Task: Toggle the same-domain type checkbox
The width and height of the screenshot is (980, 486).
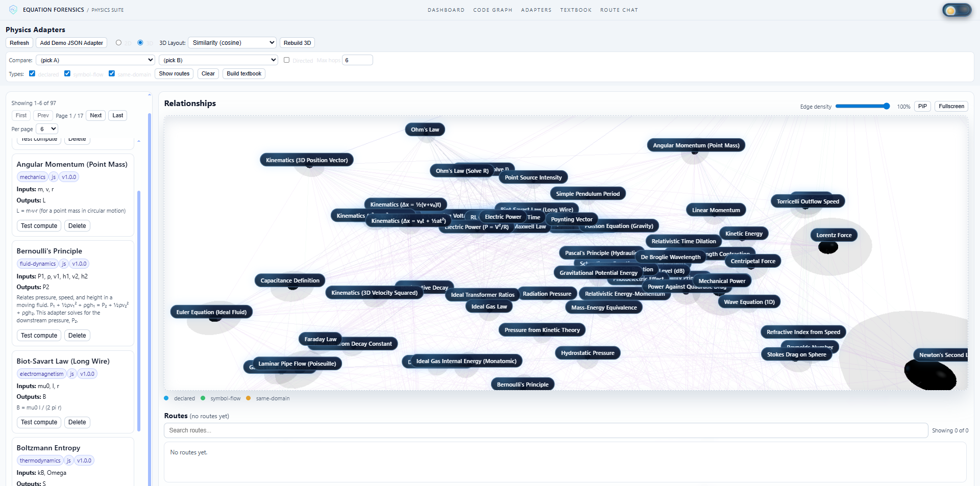Action: coord(112,73)
